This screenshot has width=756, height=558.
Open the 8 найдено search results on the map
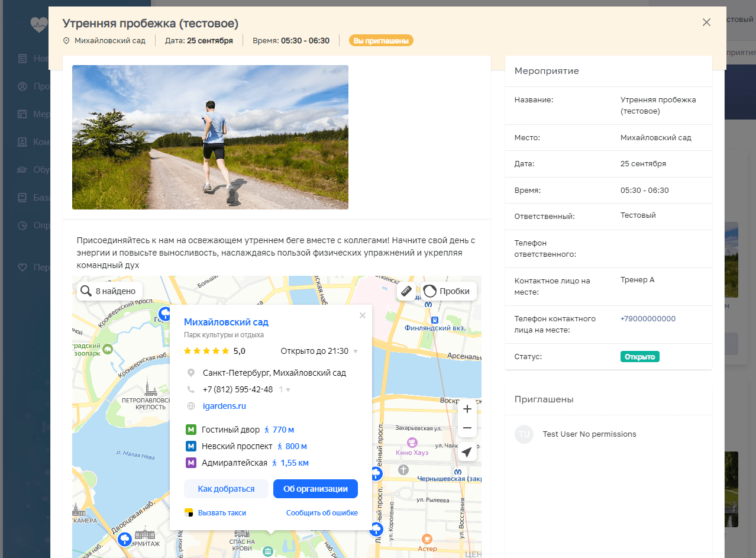[109, 291]
